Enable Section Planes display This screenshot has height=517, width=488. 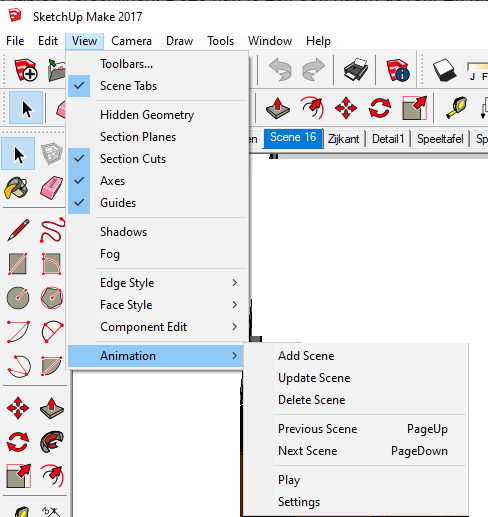(158, 137)
